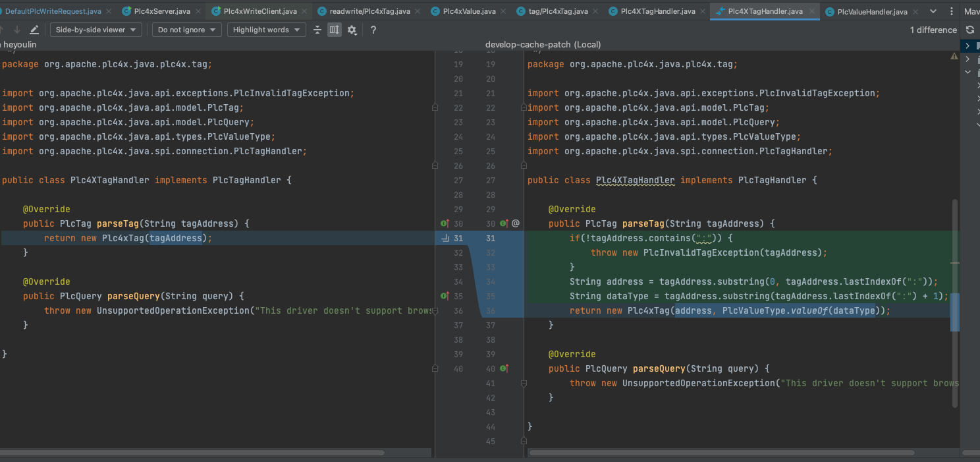
Task: Expand the first Maven tree node
Action: click(x=967, y=45)
